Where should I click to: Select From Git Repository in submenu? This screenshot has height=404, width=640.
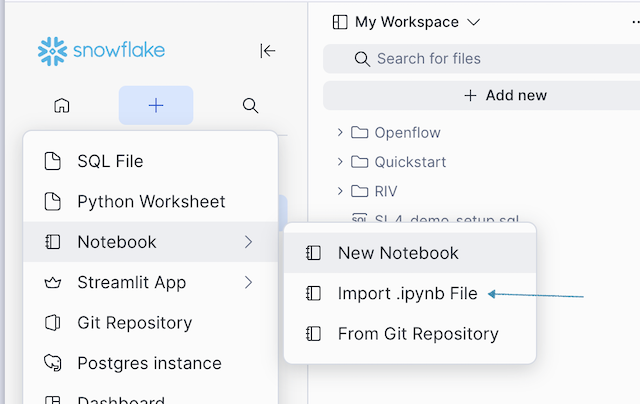(418, 334)
